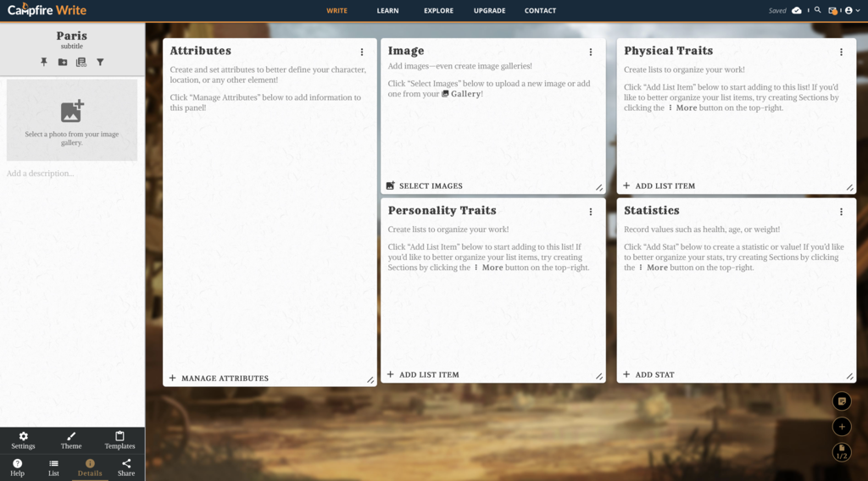
Task: Open the filter icon under Paris title
Action: coord(100,62)
